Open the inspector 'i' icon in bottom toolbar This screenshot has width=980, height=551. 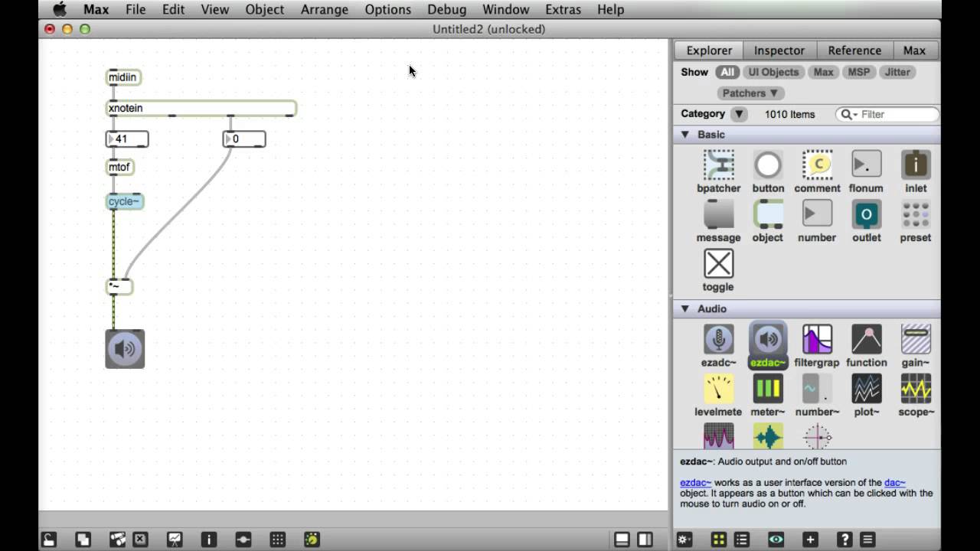pyautogui.click(x=209, y=540)
